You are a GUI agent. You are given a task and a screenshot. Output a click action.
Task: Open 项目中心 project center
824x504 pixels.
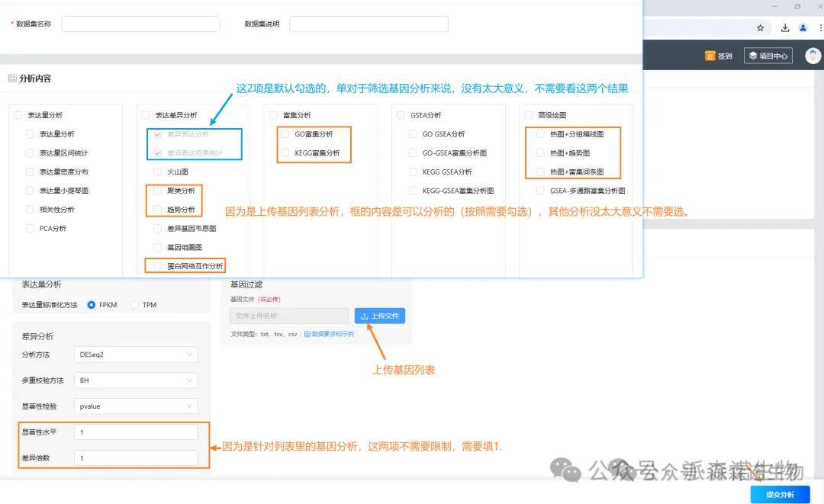[x=768, y=56]
